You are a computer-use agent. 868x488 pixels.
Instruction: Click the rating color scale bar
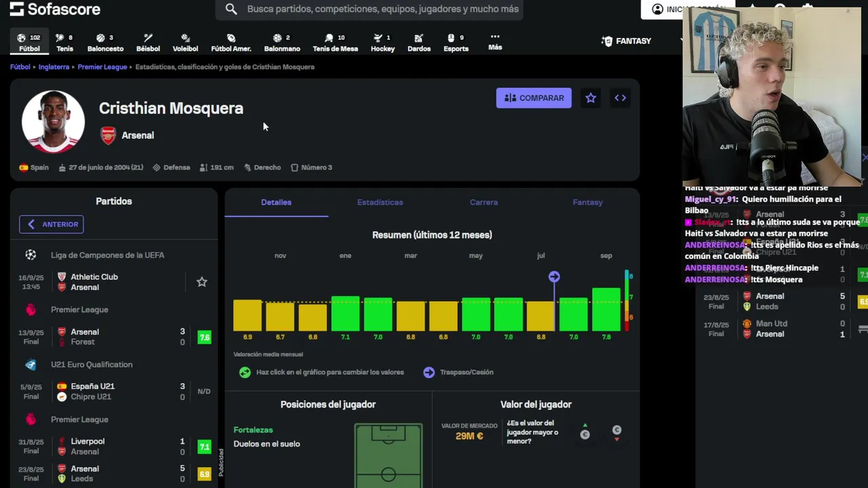[627, 301]
